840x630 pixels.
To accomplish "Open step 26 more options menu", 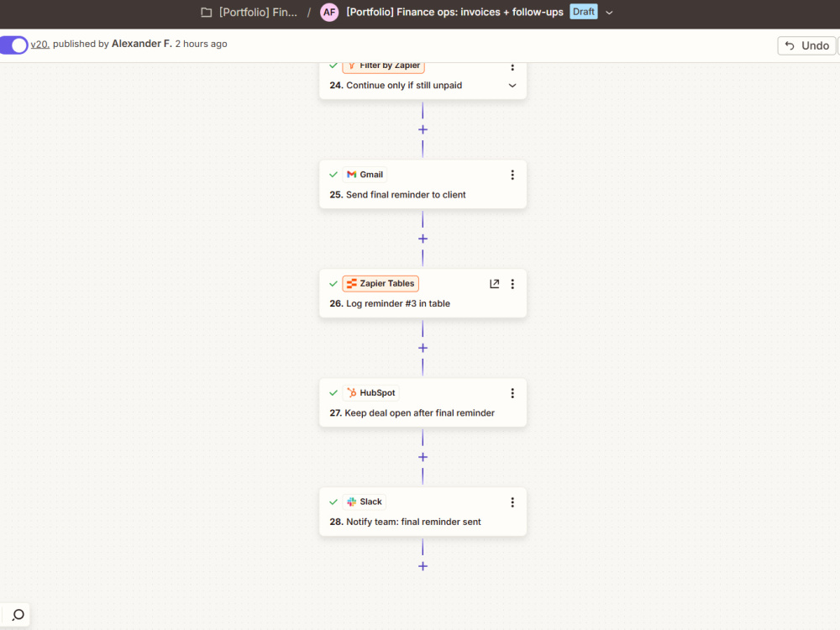I will (x=512, y=284).
